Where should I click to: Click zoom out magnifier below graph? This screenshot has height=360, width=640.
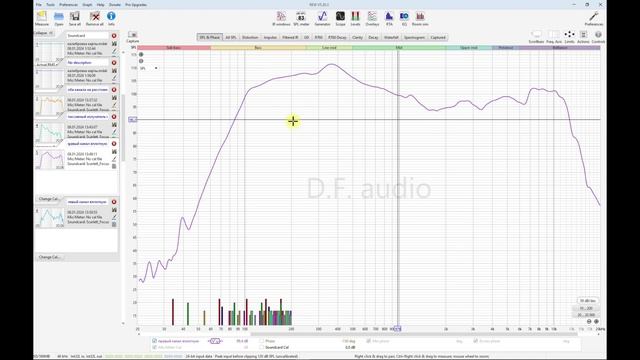pos(589,322)
